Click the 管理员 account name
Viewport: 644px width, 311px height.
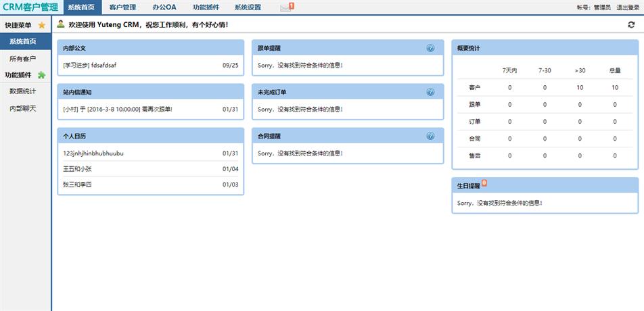(x=602, y=7)
